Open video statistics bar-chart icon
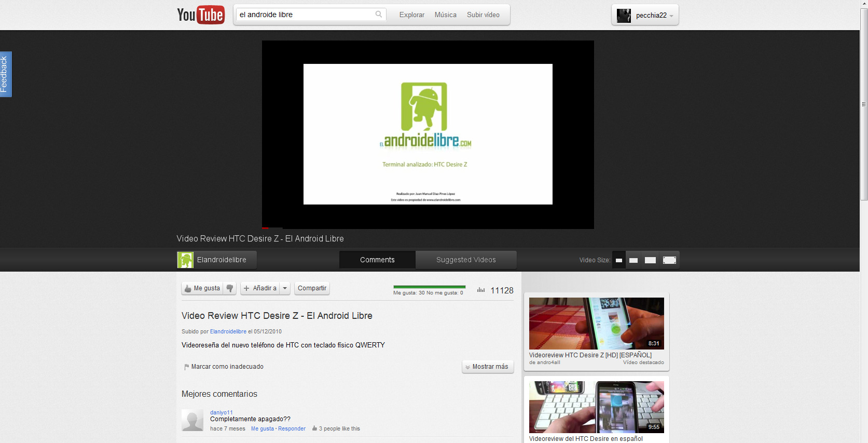 coord(481,290)
